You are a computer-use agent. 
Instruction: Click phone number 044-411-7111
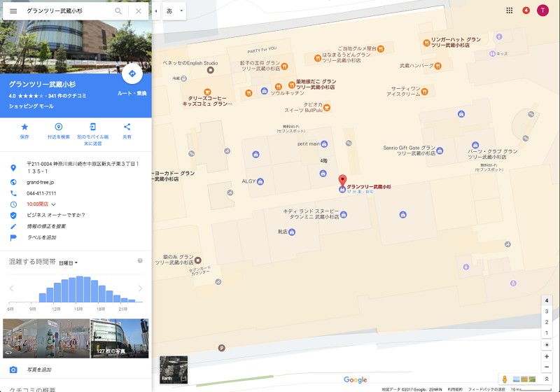pyautogui.click(x=41, y=193)
